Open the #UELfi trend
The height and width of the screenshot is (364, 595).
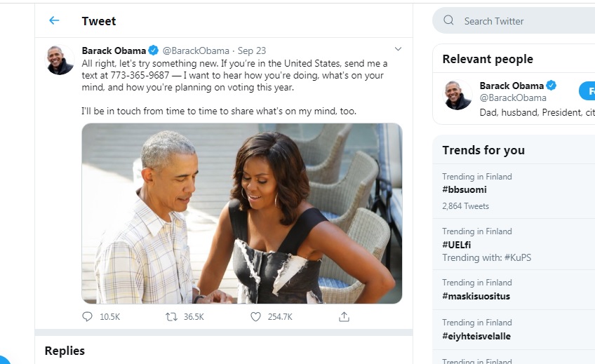click(456, 245)
